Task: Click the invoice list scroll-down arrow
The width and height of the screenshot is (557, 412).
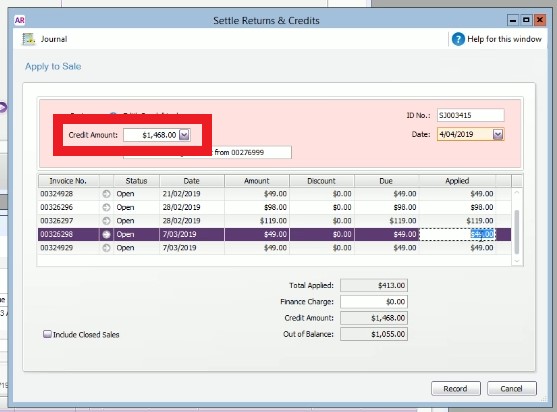Action: (517, 261)
